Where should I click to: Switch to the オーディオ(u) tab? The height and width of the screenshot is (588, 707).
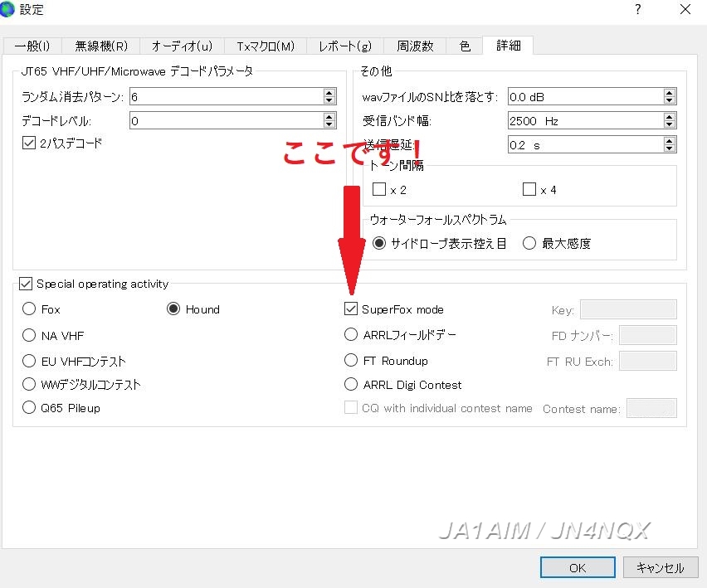182,46
